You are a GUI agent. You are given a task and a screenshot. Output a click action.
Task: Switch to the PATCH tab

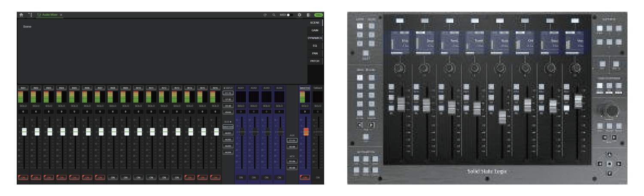pos(315,61)
